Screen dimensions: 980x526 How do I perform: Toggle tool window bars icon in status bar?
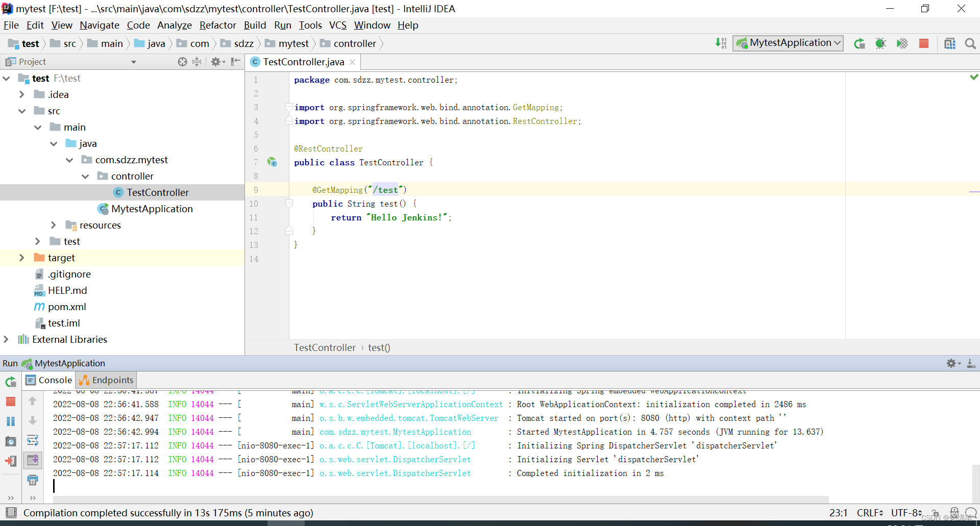coord(11,512)
